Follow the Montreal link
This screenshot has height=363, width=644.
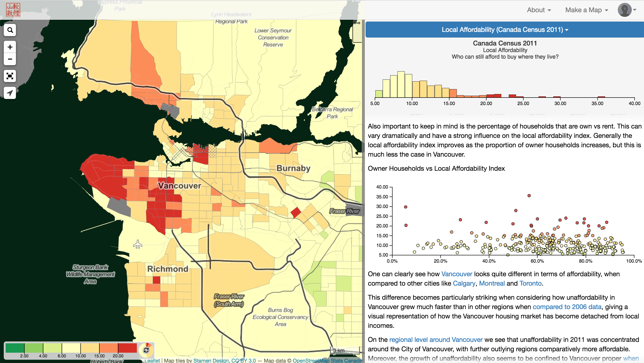tap(492, 284)
